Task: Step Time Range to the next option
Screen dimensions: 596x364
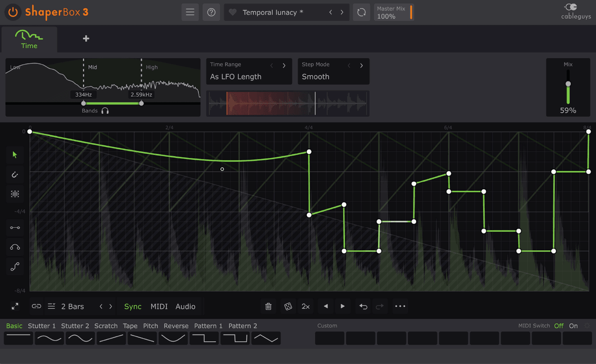Action: coord(284,65)
